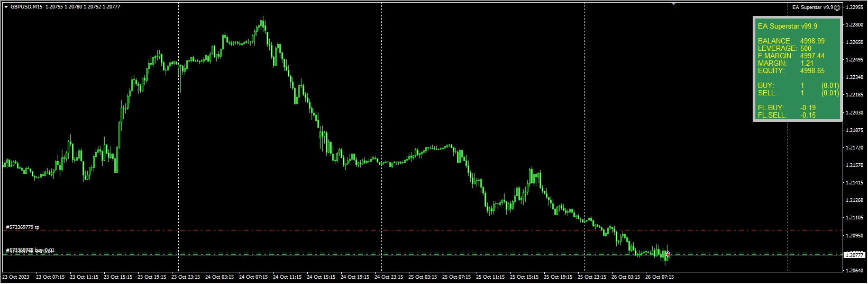Viewport: 868px width, 284px height.
Task: Click the FL.BUY value -0.19
Action: (x=808, y=108)
